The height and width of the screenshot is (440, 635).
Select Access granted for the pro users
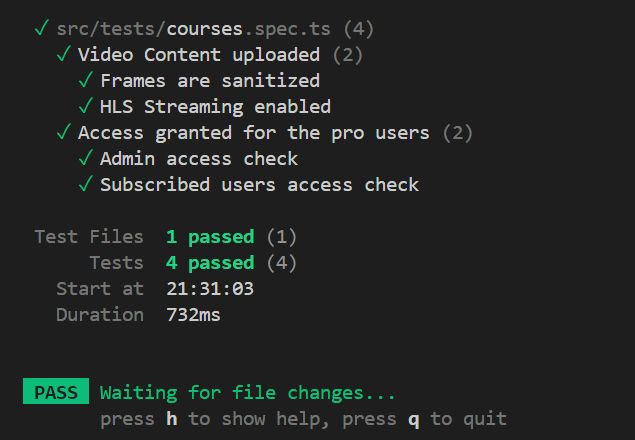254,133
